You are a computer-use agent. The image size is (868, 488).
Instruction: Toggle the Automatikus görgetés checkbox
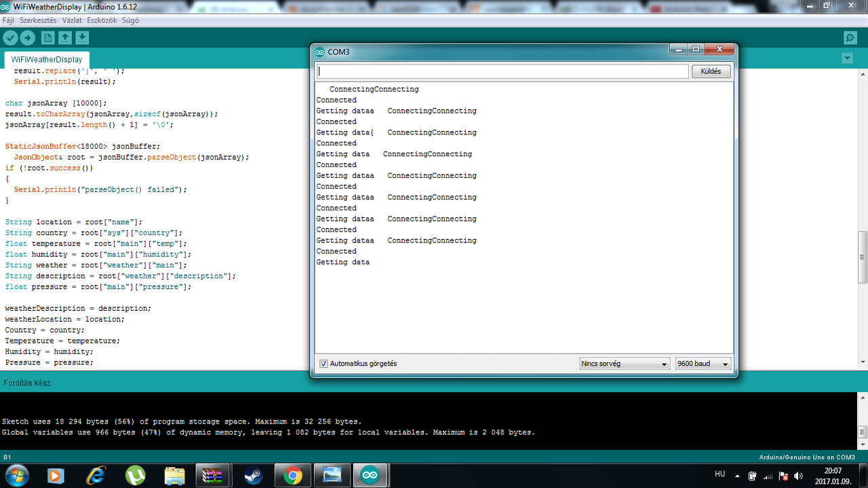click(323, 364)
